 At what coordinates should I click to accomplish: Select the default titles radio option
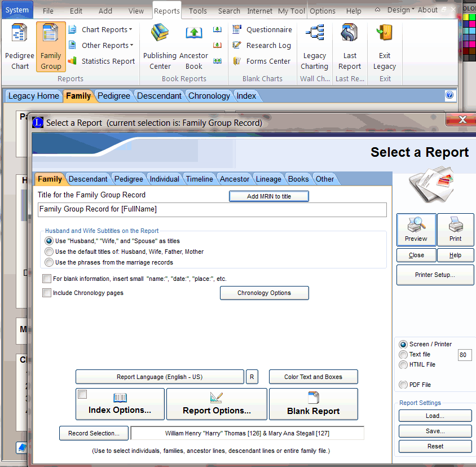(x=49, y=252)
